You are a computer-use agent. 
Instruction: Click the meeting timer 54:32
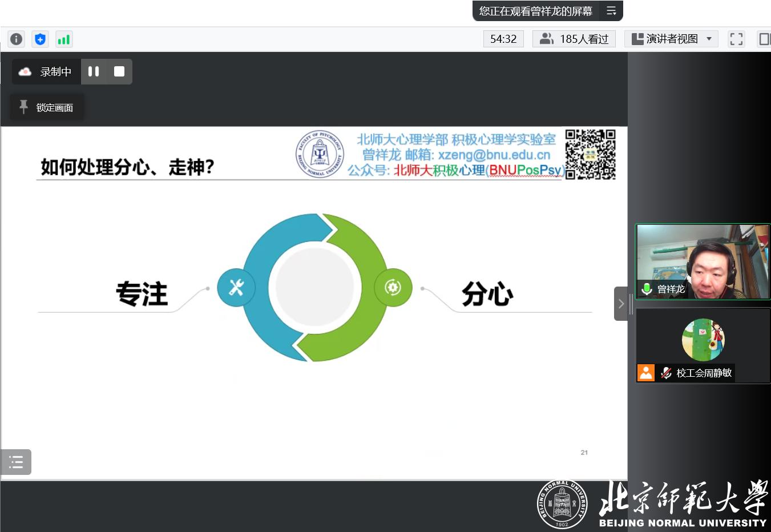tap(503, 39)
